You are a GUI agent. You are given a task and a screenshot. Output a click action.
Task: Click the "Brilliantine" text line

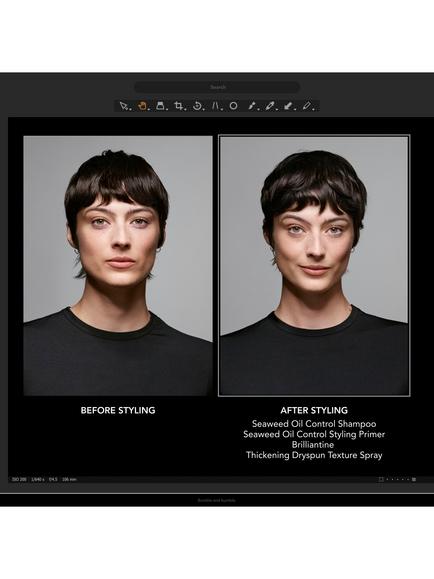313,445
